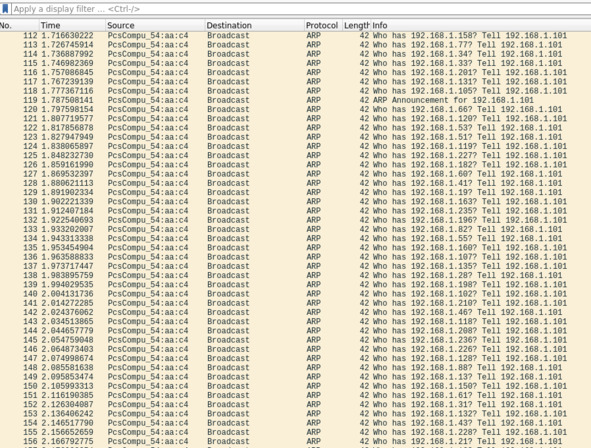Screen dimensions: 591x448
Task: Select packet 124 asking for 192.168.1.119
Action: [x=296, y=146]
